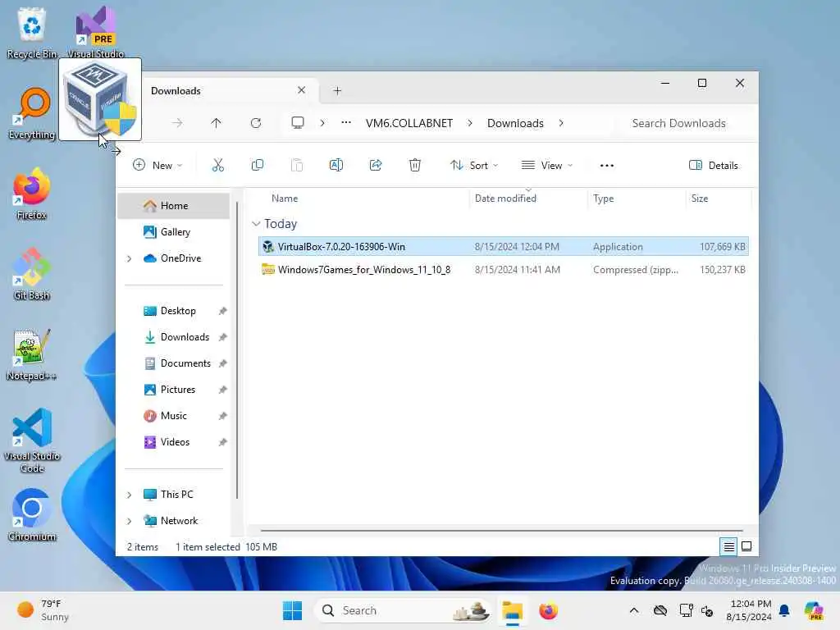This screenshot has height=630, width=840.
Task: Open the Sort dropdown menu
Action: coord(474,165)
